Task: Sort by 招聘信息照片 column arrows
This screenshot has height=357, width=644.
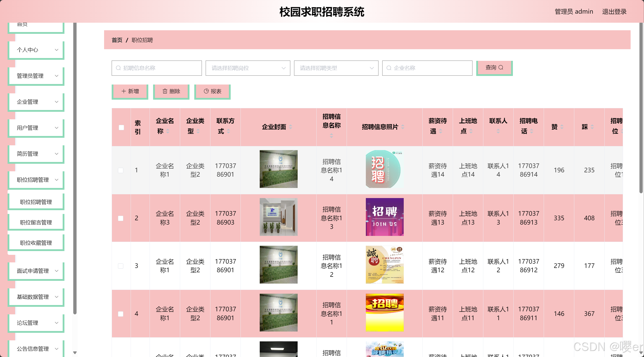Action: coord(403,127)
